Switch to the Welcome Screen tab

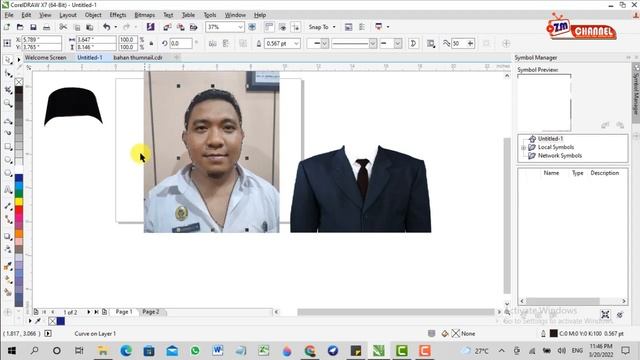coord(46,58)
